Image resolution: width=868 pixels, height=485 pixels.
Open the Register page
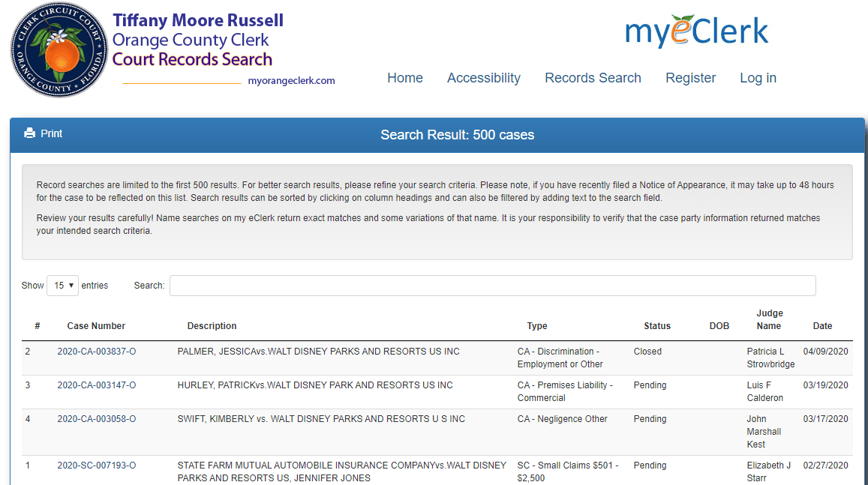click(690, 78)
